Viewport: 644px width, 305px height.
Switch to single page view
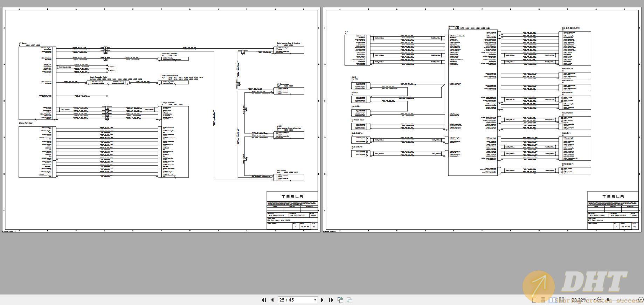[x=534, y=300]
